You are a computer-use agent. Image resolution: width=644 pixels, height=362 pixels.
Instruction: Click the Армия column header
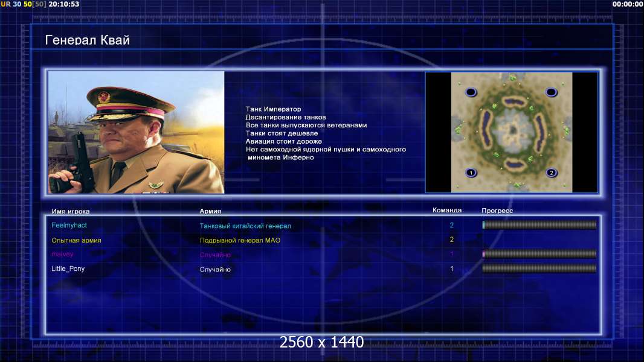click(x=210, y=211)
